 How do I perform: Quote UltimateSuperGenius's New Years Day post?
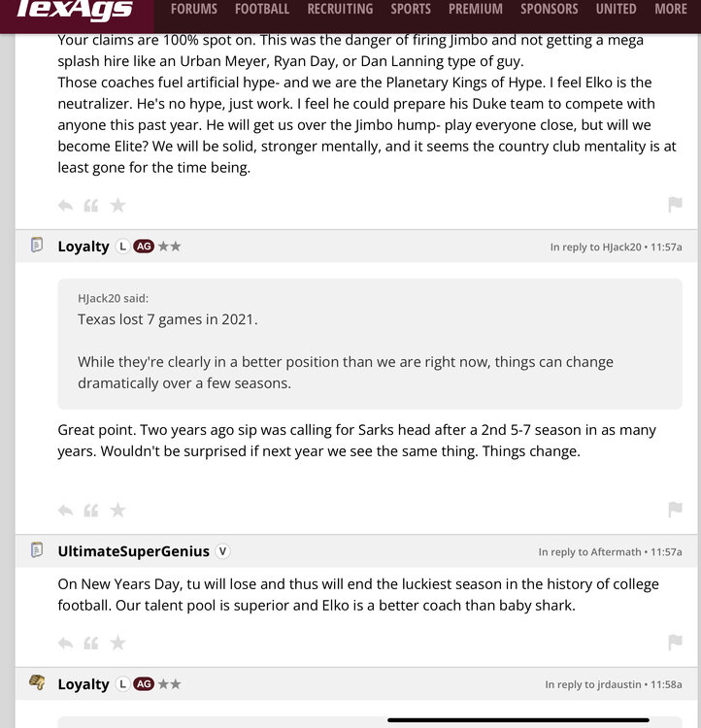(91, 643)
